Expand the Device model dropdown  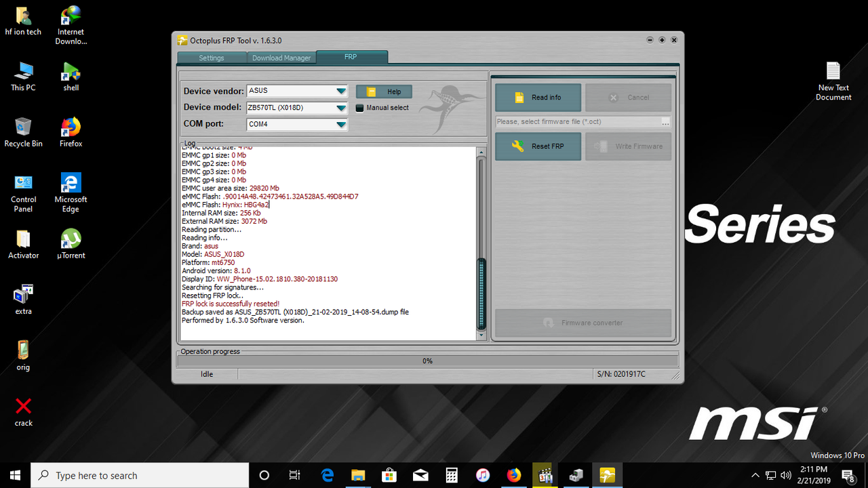pyautogui.click(x=340, y=108)
